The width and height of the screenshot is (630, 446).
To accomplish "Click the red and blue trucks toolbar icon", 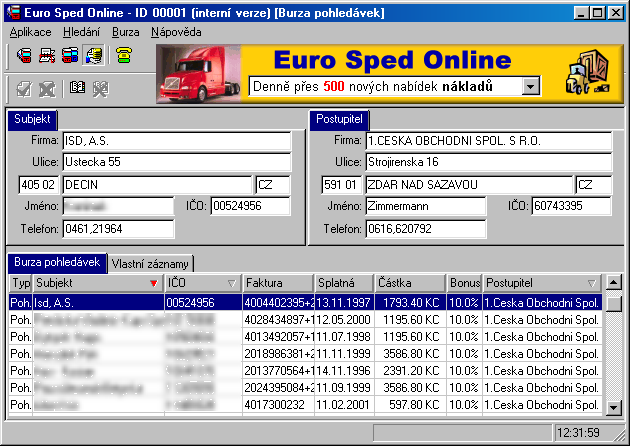I will (x=70, y=55).
